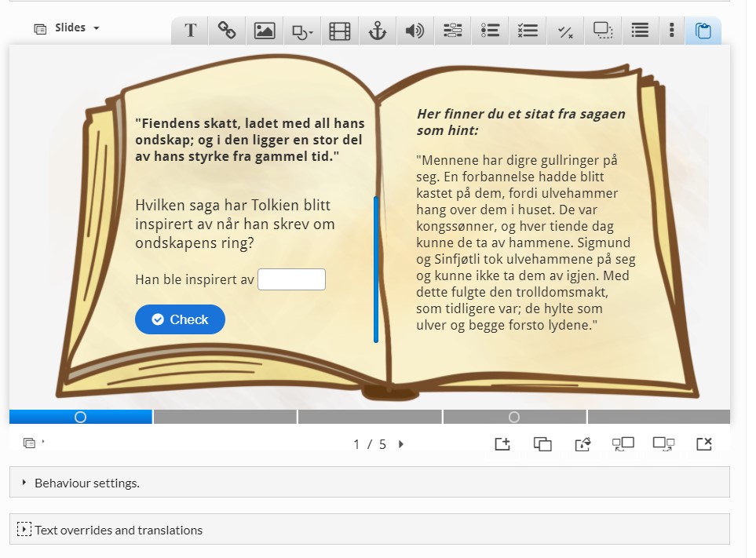The height and width of the screenshot is (558, 756).
Task: Click the Paste clipboard icon
Action: tap(703, 31)
